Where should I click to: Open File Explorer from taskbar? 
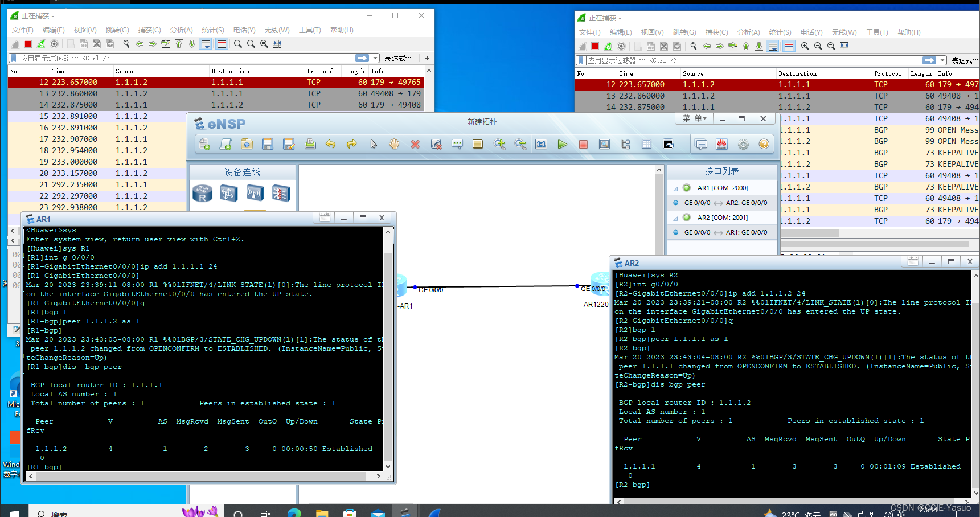pyautogui.click(x=322, y=513)
